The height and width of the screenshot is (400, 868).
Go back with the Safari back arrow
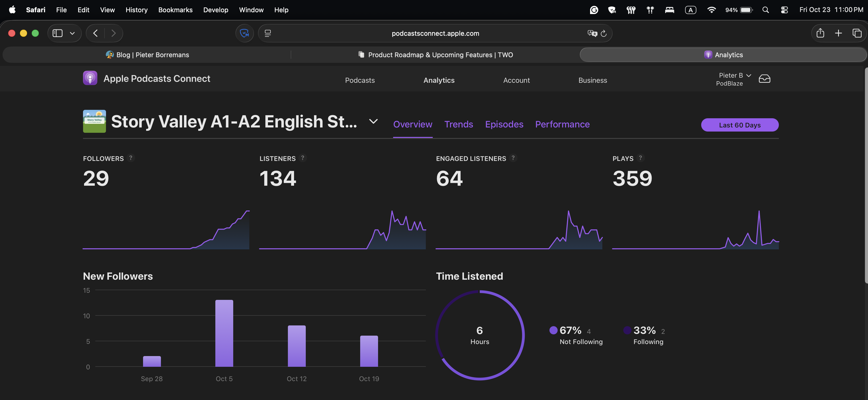(96, 33)
